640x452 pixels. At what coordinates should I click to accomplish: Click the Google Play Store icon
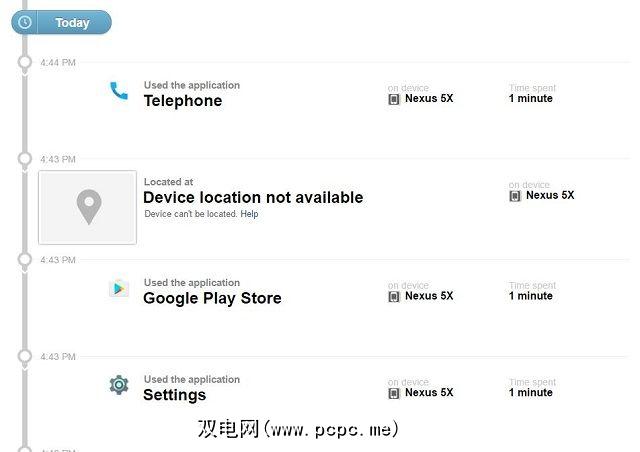[119, 289]
